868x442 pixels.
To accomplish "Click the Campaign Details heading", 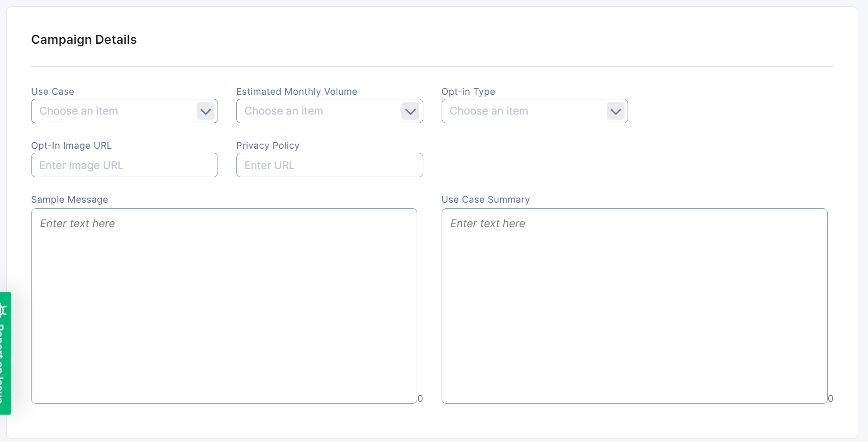I will [84, 40].
